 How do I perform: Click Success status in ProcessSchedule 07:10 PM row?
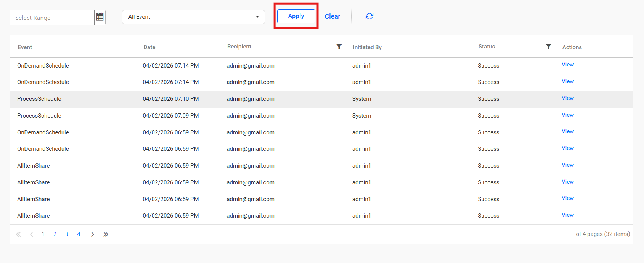click(x=488, y=99)
